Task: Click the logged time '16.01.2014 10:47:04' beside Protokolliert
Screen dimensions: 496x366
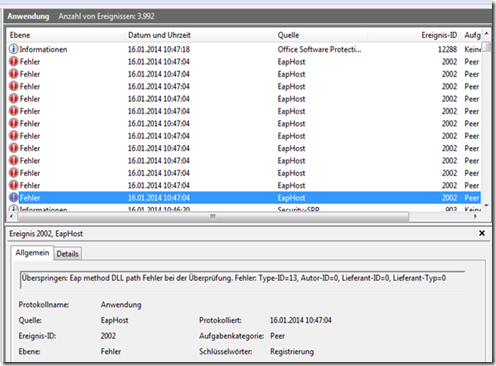Action: (x=301, y=320)
